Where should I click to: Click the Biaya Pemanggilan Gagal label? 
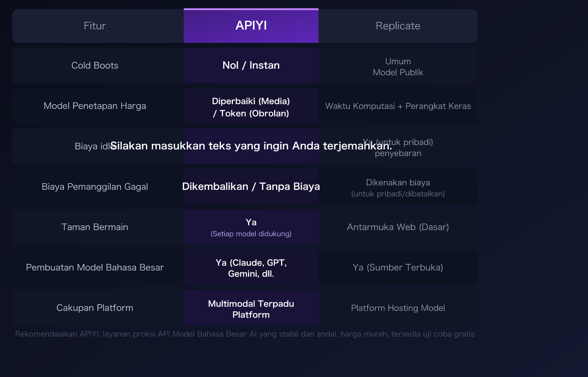tap(95, 186)
